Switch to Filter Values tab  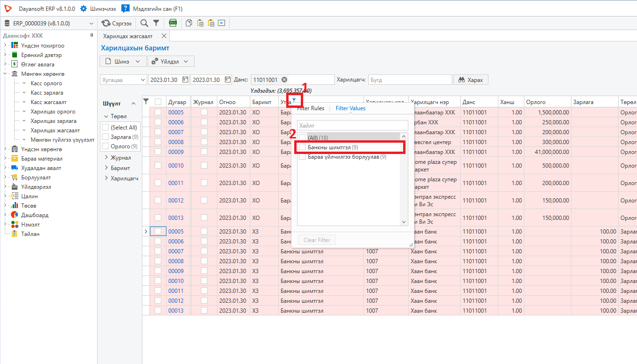(x=350, y=108)
